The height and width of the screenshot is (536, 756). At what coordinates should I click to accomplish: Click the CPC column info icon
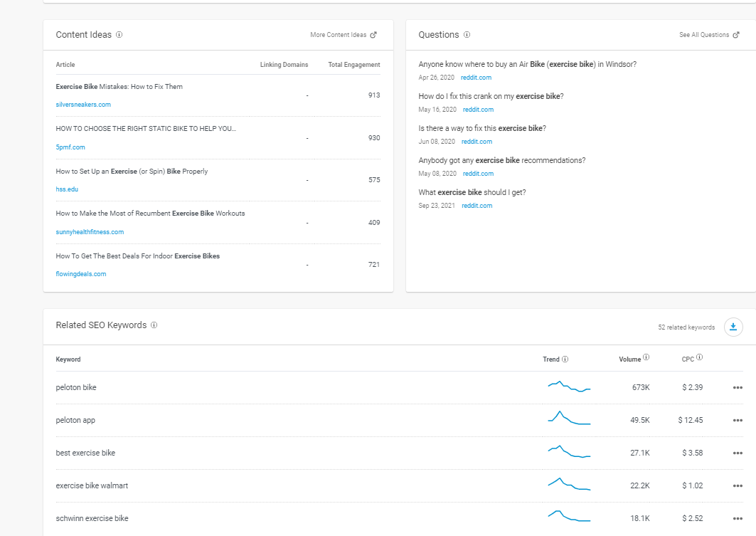coord(700,358)
